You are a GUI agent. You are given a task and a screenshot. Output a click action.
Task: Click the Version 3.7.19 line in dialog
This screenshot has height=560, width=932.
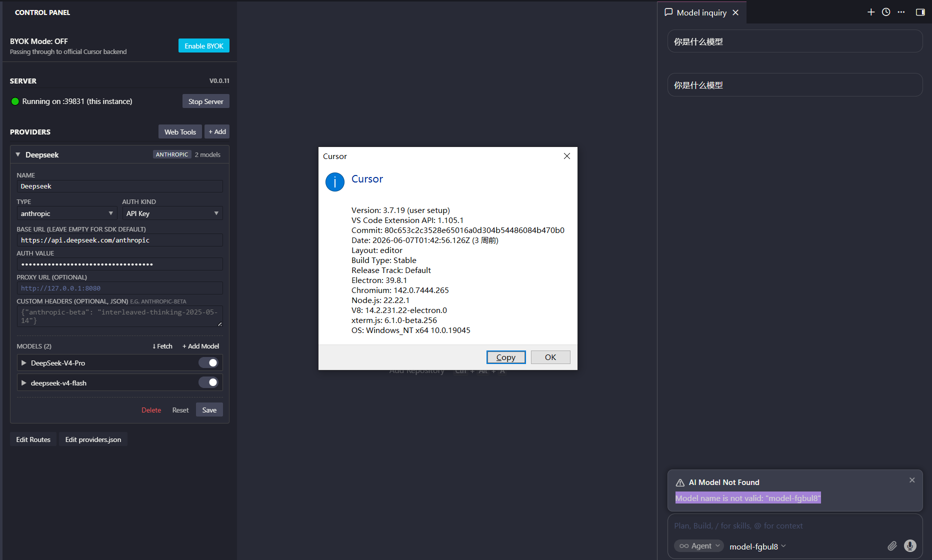(400, 210)
